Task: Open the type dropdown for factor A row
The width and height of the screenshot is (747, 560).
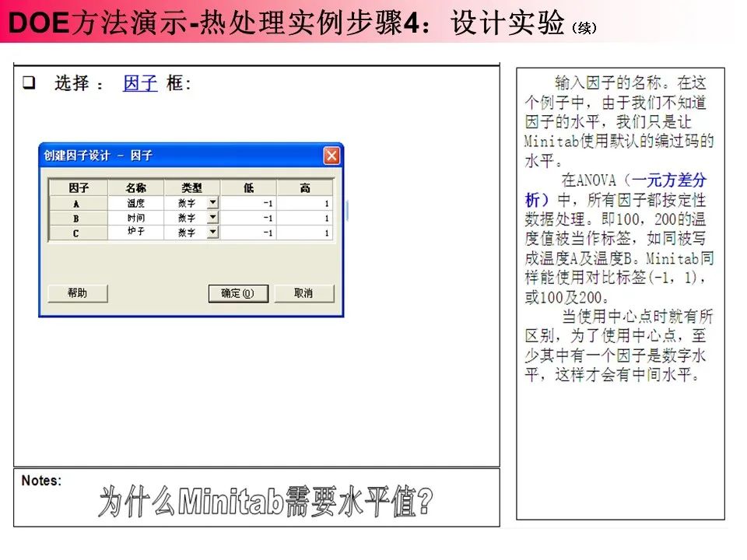Action: (213, 203)
